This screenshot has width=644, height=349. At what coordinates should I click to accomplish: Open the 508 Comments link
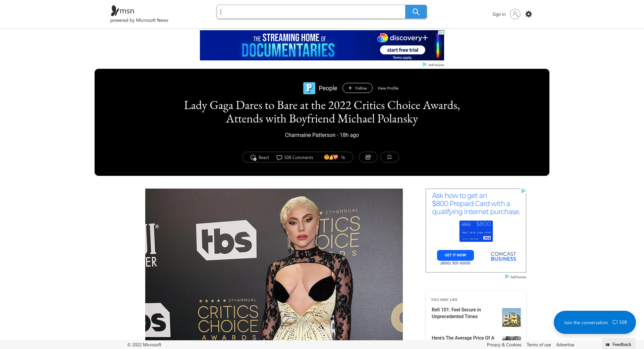point(295,157)
